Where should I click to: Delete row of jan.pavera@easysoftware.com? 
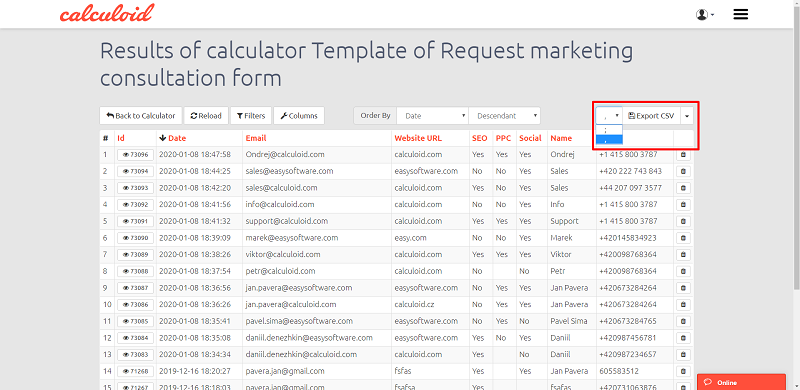[683, 288]
